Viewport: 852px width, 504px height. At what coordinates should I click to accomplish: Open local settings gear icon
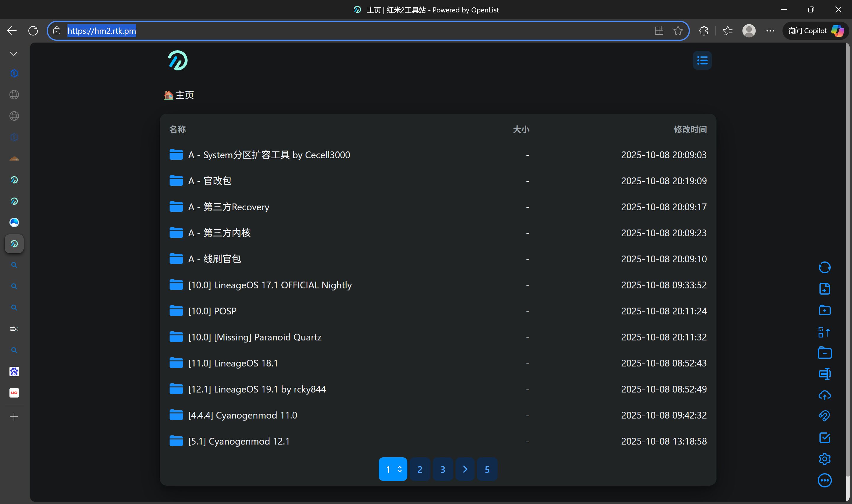[x=824, y=459]
